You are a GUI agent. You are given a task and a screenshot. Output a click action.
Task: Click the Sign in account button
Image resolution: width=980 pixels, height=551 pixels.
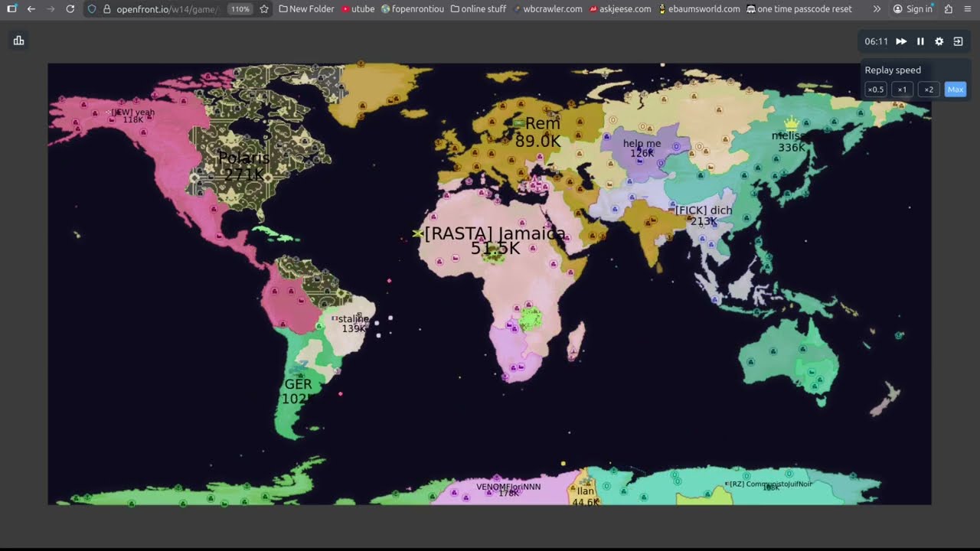click(913, 9)
